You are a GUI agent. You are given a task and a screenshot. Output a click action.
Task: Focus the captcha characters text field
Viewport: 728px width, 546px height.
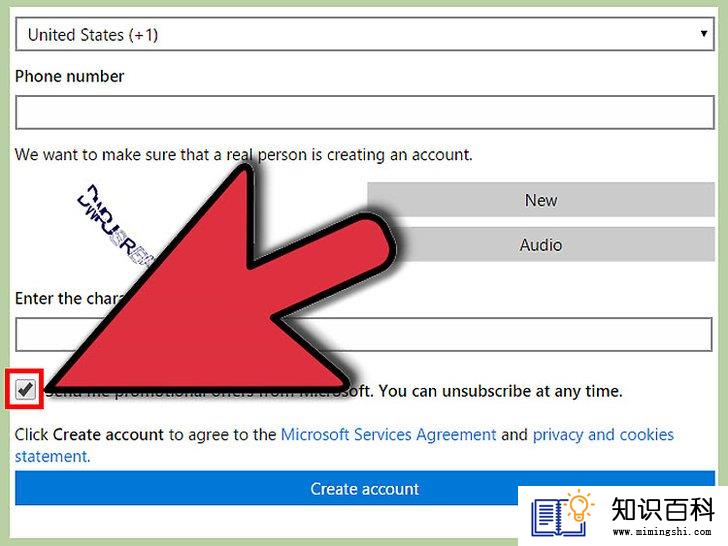(x=364, y=335)
